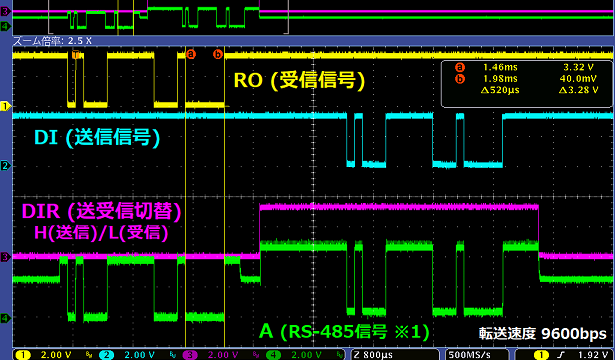The height and width of the screenshot is (360, 615).
Task: Click the zoom factor 2.5 X label
Action: 53,41
